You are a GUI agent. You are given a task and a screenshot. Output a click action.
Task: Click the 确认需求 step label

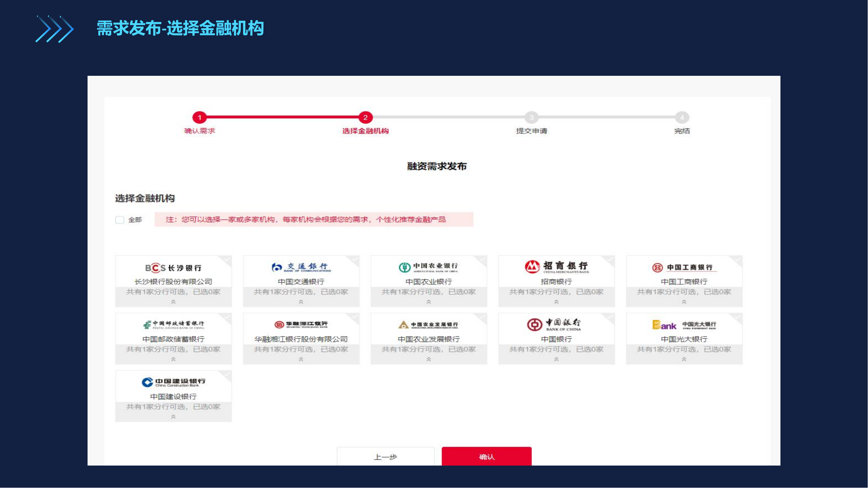200,131
